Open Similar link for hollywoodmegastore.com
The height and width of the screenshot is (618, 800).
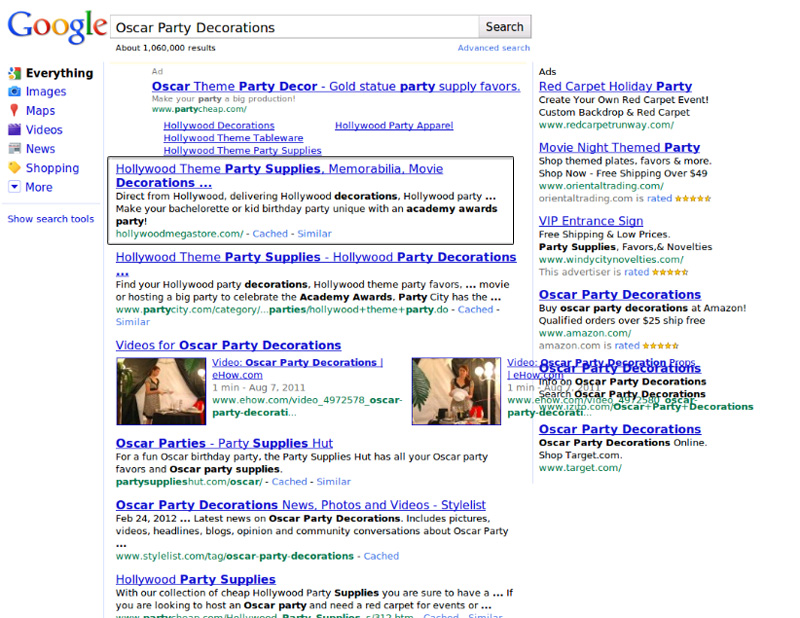point(314,234)
